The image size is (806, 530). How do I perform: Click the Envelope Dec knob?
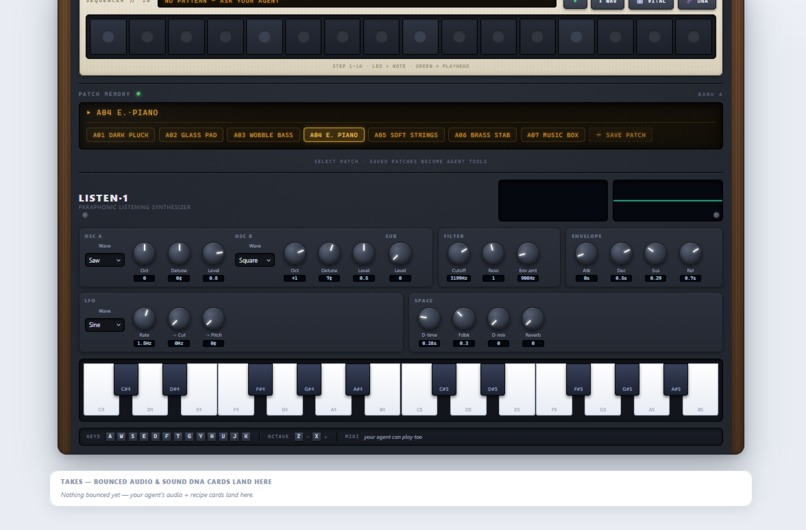click(621, 253)
